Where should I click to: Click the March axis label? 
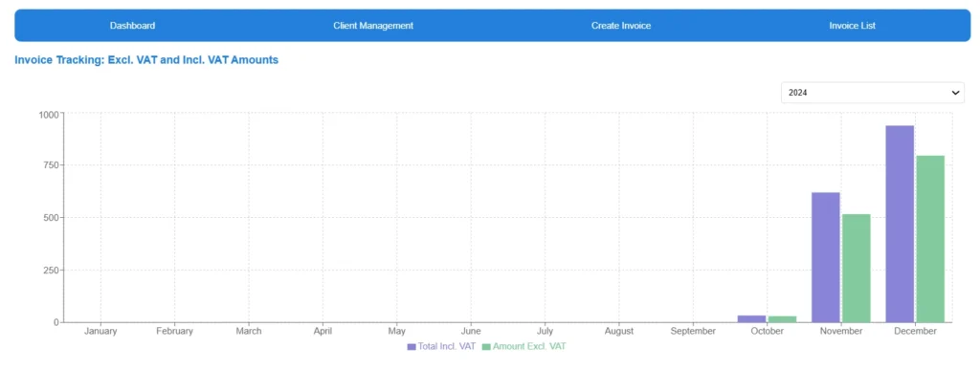249,331
